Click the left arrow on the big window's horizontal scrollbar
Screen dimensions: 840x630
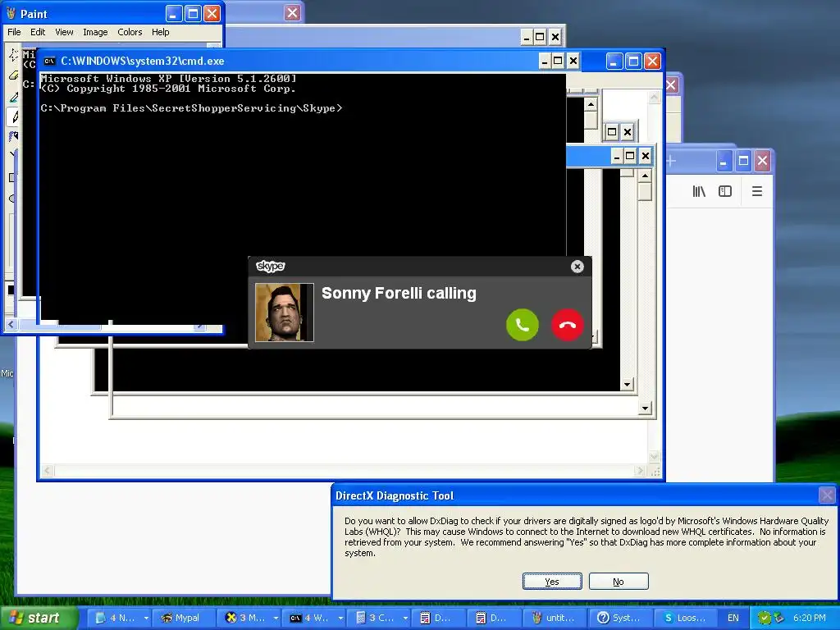pyautogui.click(x=48, y=470)
